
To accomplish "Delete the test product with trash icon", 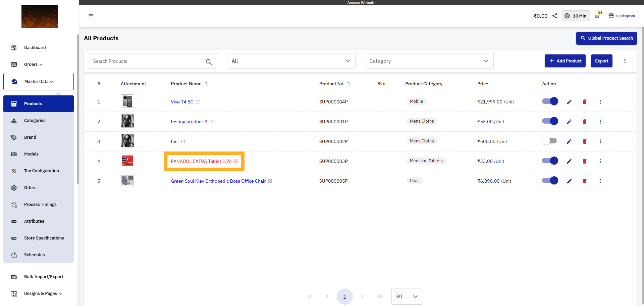I will 585,141.
